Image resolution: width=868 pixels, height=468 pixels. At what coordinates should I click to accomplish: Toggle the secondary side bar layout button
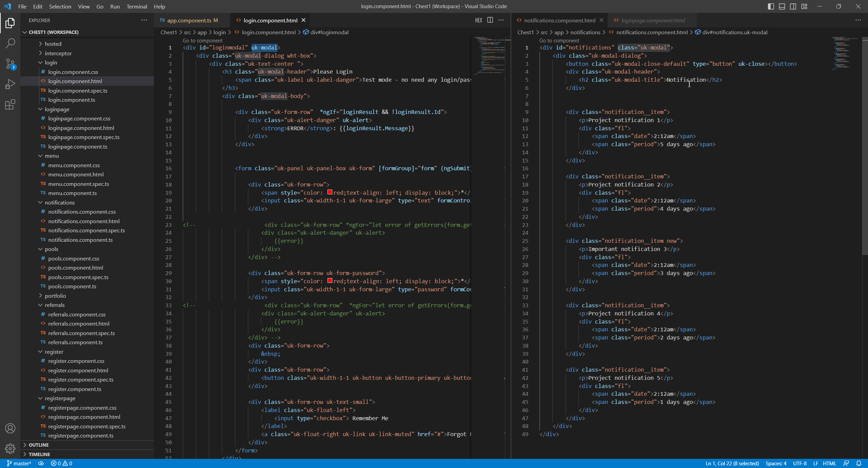(793, 6)
